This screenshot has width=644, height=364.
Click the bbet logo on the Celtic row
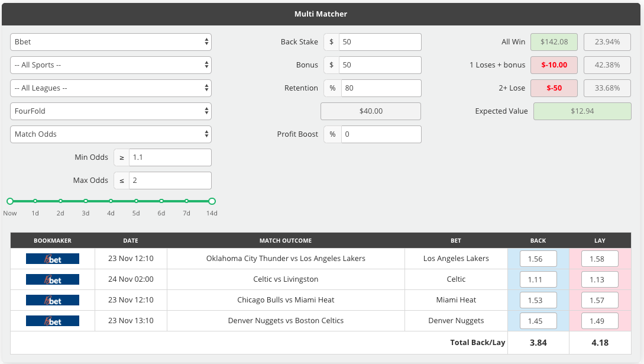tap(53, 279)
